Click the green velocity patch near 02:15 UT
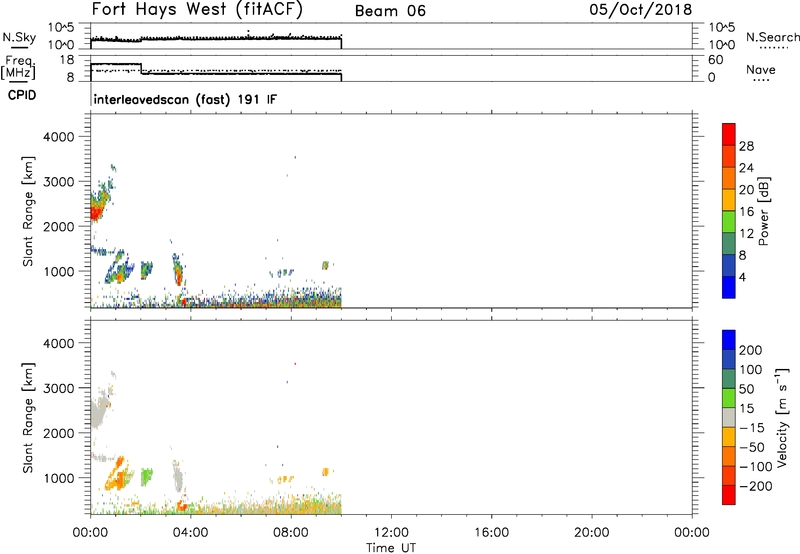This screenshot has width=800, height=554. (x=147, y=476)
